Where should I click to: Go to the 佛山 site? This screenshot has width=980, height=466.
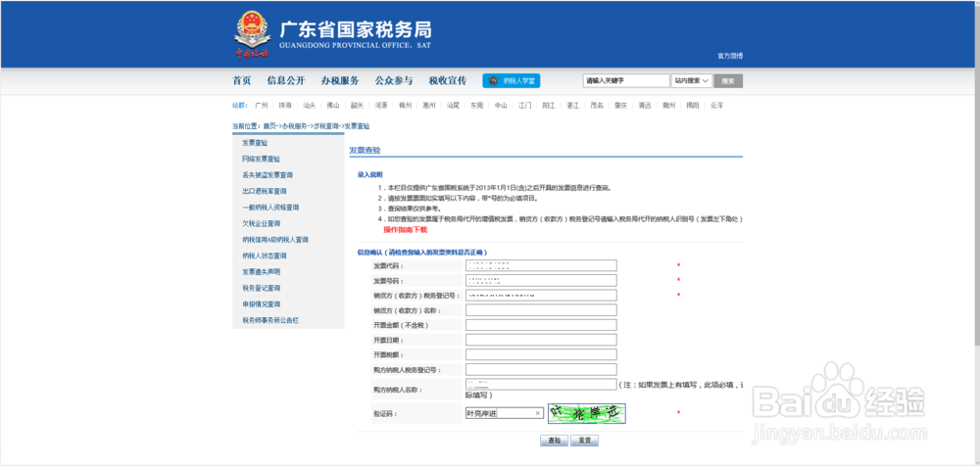click(x=333, y=106)
